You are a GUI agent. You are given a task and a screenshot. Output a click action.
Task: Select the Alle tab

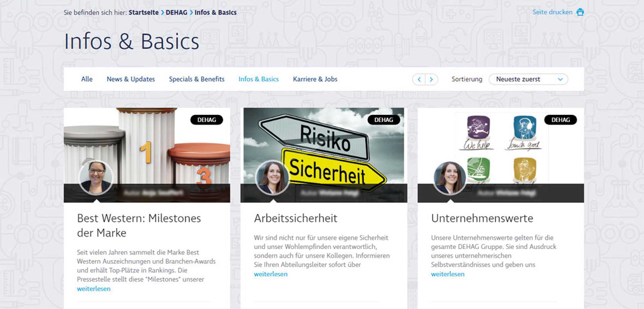tap(87, 79)
